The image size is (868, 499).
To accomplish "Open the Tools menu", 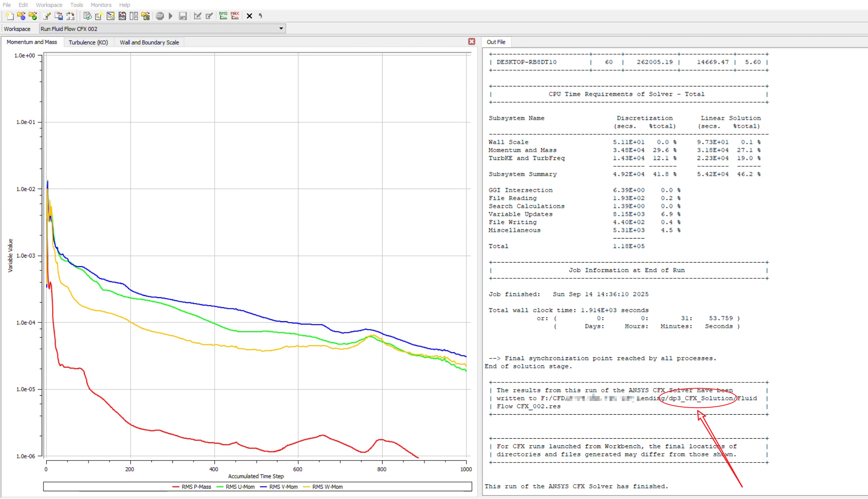I will (76, 5).
